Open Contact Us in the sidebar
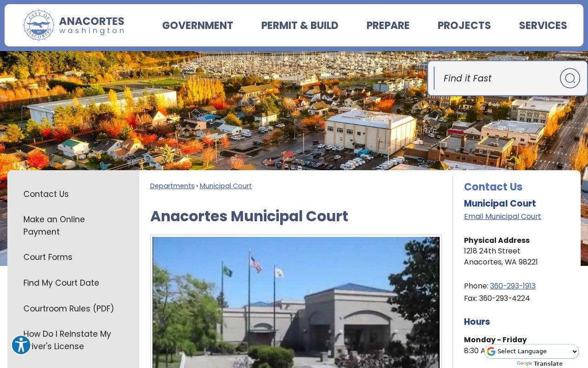The height and width of the screenshot is (368, 588). 46,194
